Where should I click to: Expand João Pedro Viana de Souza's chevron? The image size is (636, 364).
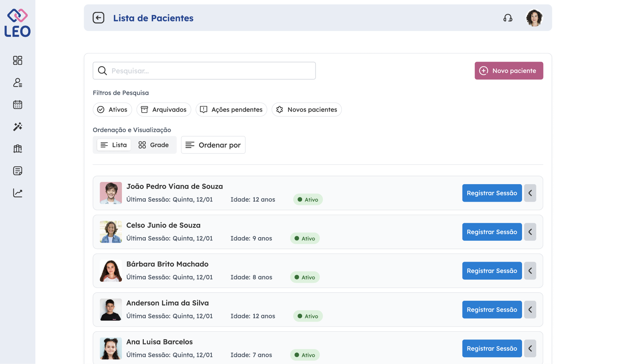point(530,193)
